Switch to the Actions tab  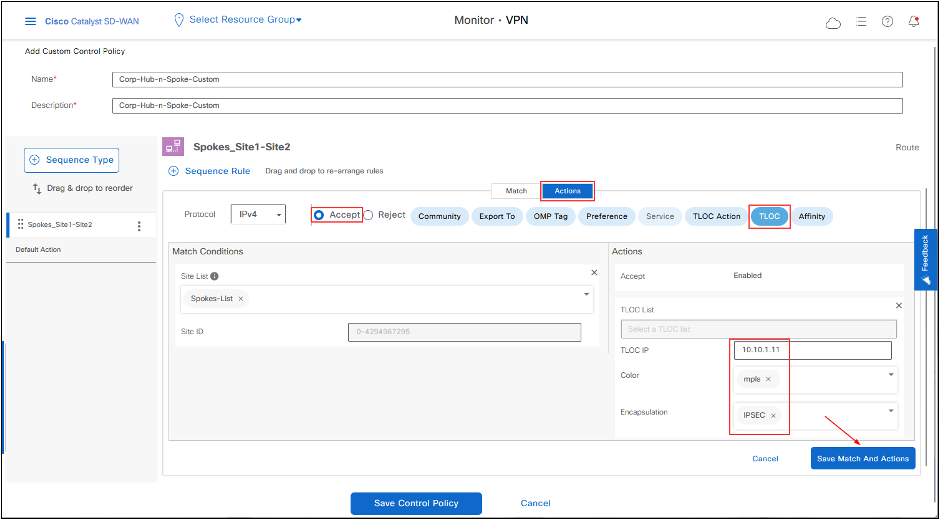[x=567, y=190]
